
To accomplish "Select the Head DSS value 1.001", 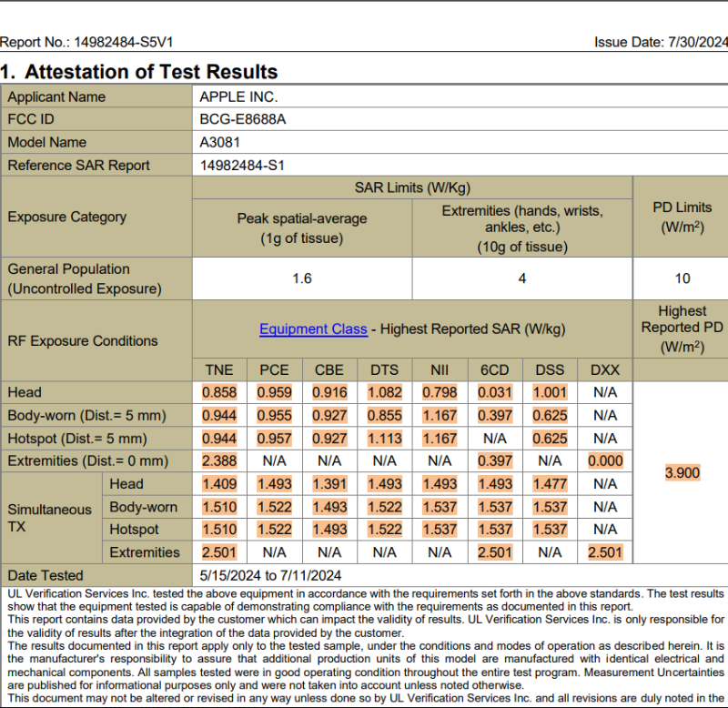I will tap(551, 393).
